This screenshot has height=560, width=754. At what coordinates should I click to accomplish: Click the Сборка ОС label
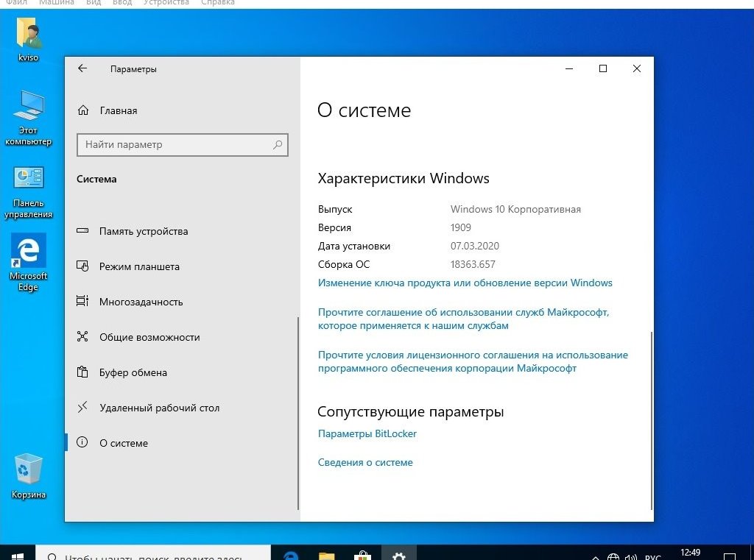(343, 264)
